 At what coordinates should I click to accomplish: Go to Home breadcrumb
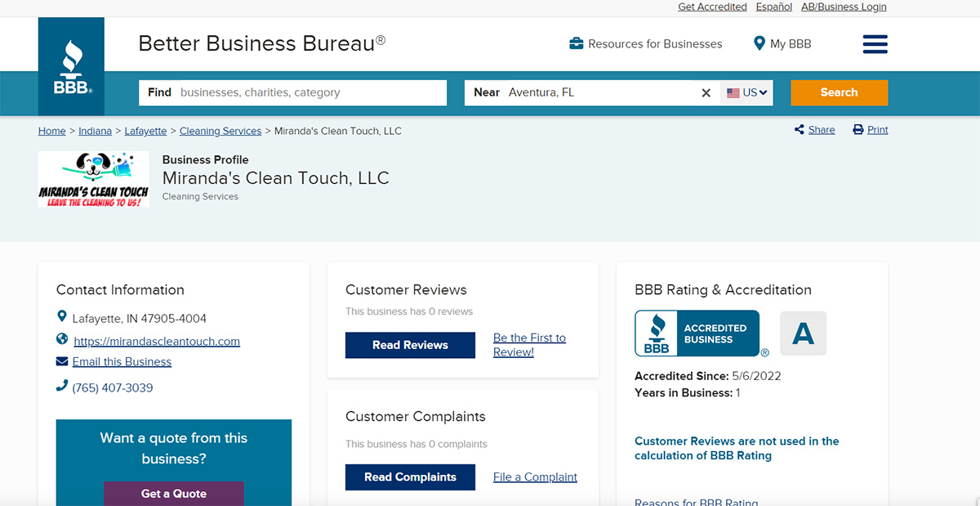click(51, 131)
